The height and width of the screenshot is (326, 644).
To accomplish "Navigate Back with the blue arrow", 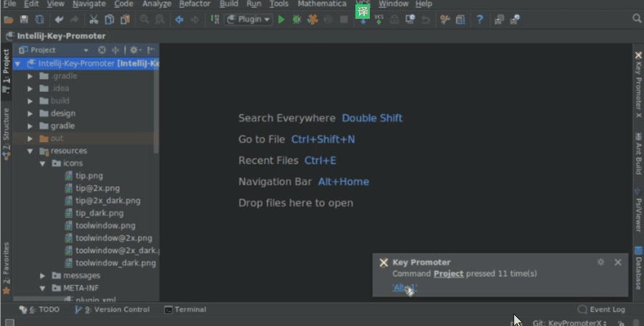I will pos(179,20).
